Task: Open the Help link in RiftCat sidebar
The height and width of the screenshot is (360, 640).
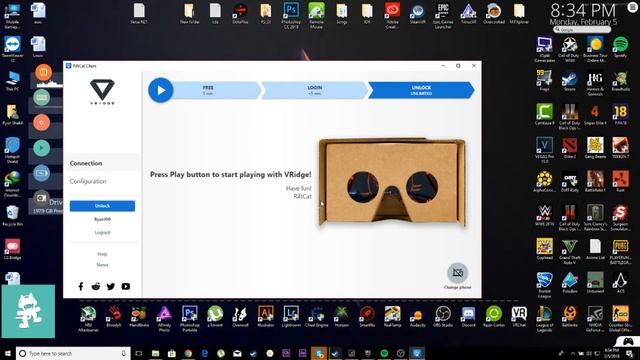Action: coord(102,254)
